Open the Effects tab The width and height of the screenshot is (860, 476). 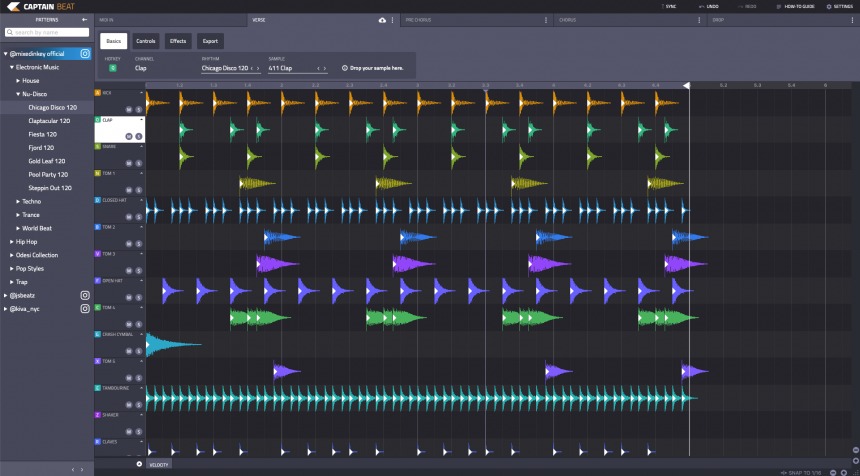point(178,41)
